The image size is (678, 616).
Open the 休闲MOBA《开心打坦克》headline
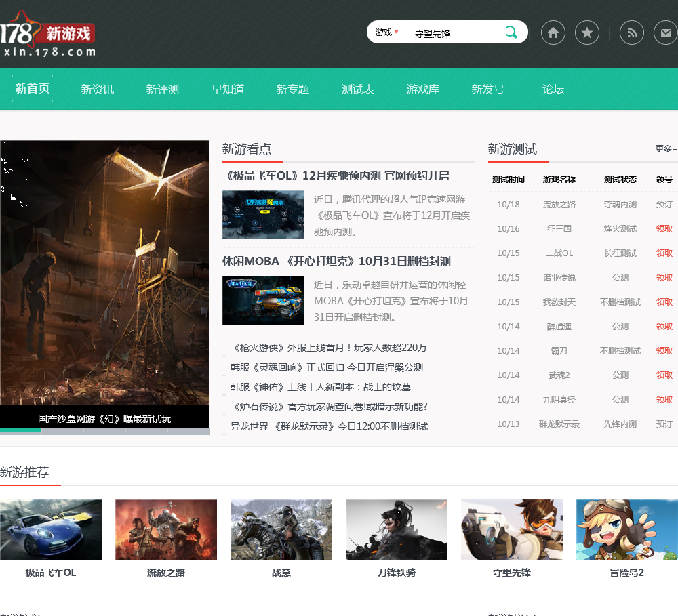[336, 261]
